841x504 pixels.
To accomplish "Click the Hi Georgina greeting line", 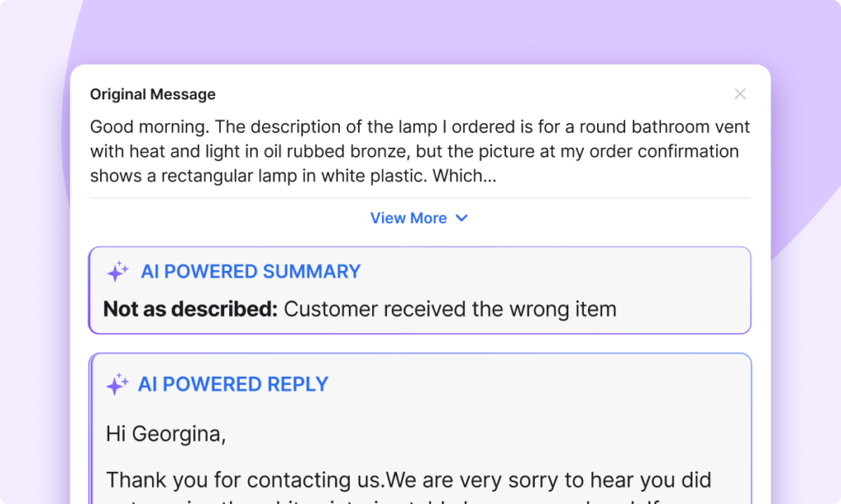I will click(166, 433).
